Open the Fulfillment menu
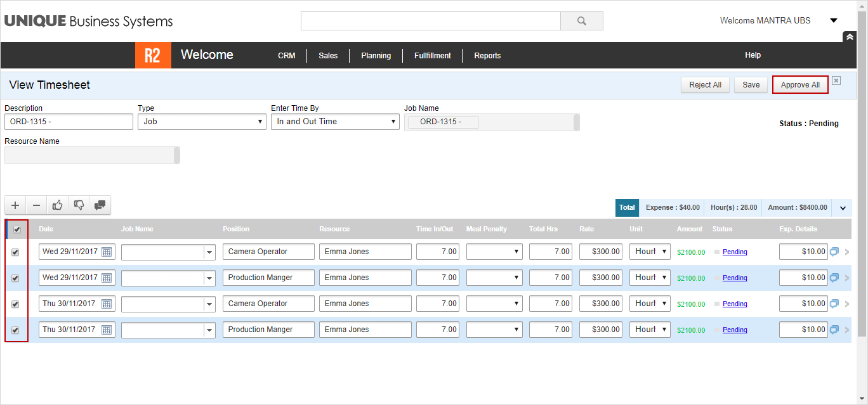This screenshot has width=868, height=405. pyautogui.click(x=432, y=55)
